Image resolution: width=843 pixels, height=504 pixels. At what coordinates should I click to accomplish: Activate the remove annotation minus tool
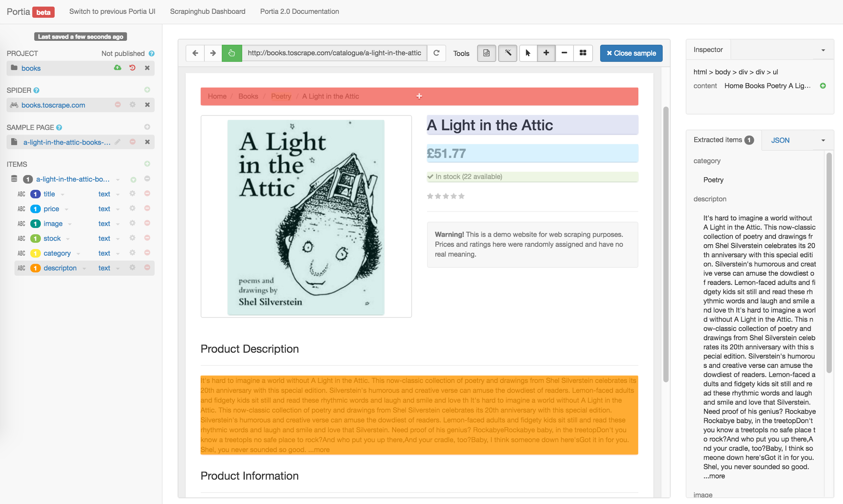tap(564, 53)
